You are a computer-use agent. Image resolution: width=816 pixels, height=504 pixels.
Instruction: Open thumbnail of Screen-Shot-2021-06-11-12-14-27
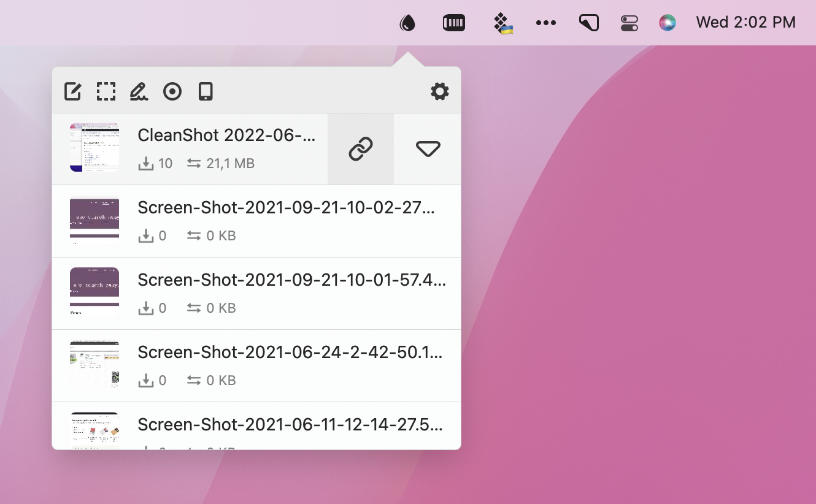[94, 431]
